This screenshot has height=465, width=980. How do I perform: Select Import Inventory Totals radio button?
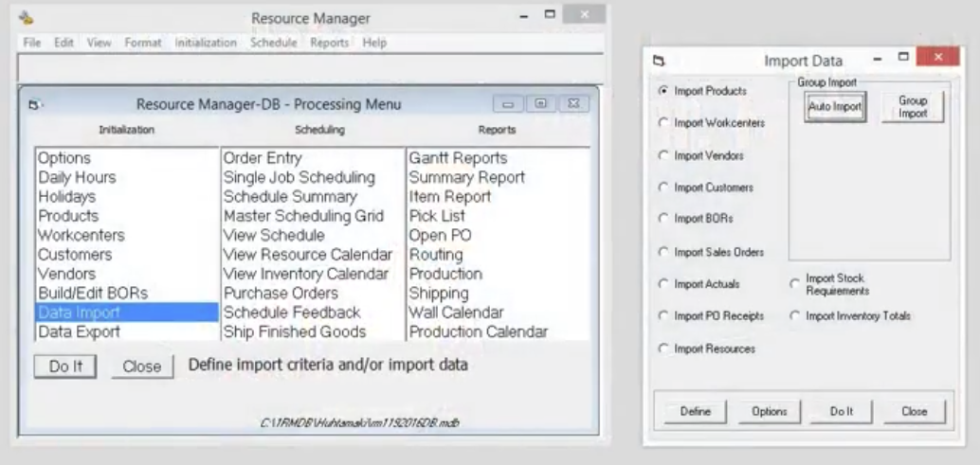point(795,316)
